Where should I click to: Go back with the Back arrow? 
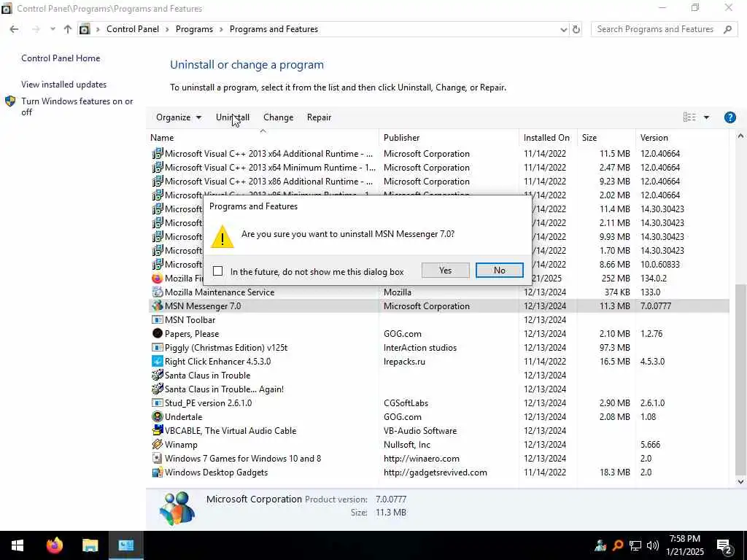coord(14,29)
